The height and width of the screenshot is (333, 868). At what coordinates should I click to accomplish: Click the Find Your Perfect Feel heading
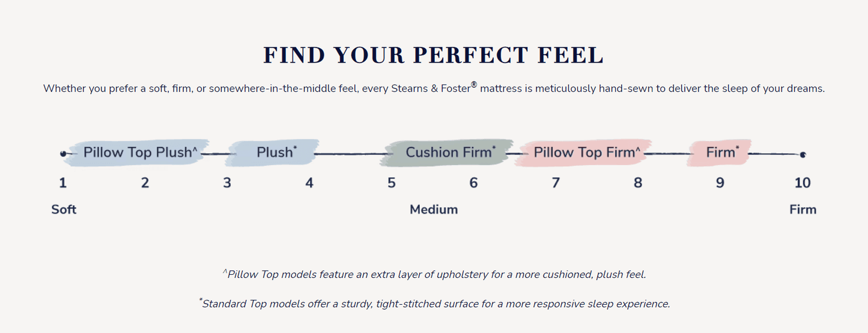click(x=434, y=55)
